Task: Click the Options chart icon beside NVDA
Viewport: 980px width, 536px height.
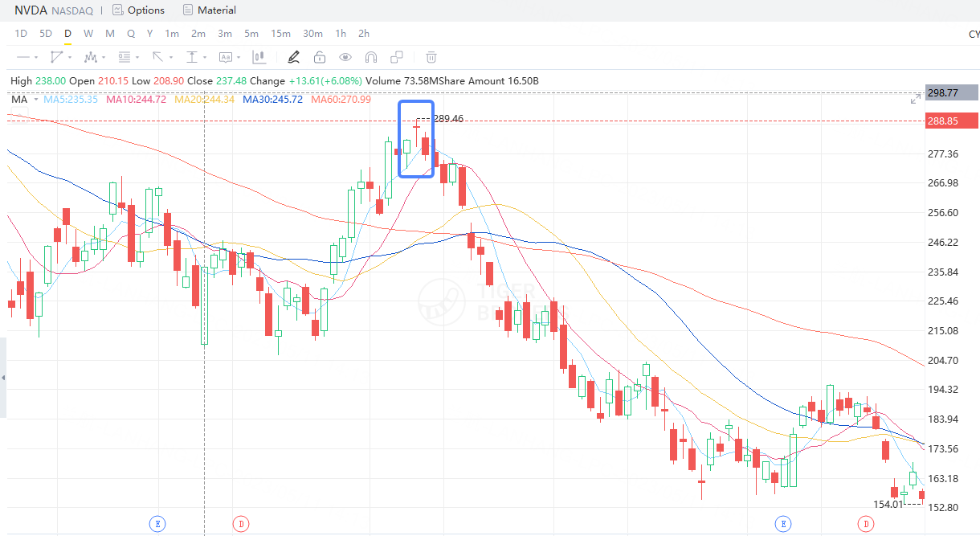Action: 118,10
